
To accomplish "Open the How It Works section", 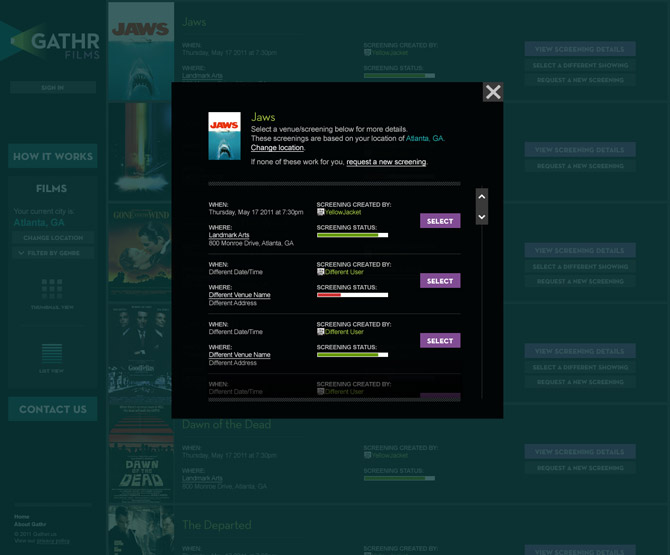I will point(53,156).
